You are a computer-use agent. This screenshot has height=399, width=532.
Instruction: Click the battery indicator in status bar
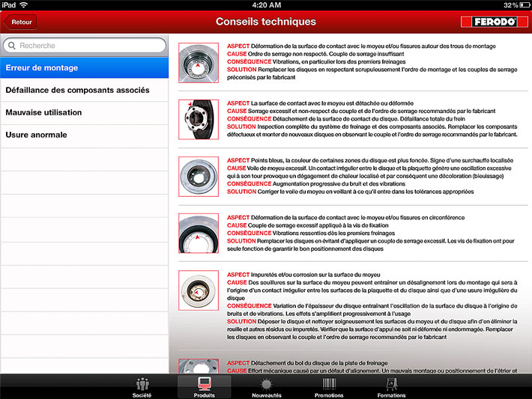pyautogui.click(x=525, y=5)
